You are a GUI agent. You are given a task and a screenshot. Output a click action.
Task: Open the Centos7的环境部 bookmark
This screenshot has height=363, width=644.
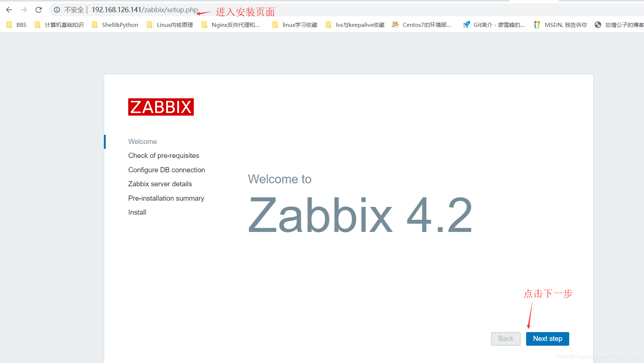pyautogui.click(x=421, y=25)
